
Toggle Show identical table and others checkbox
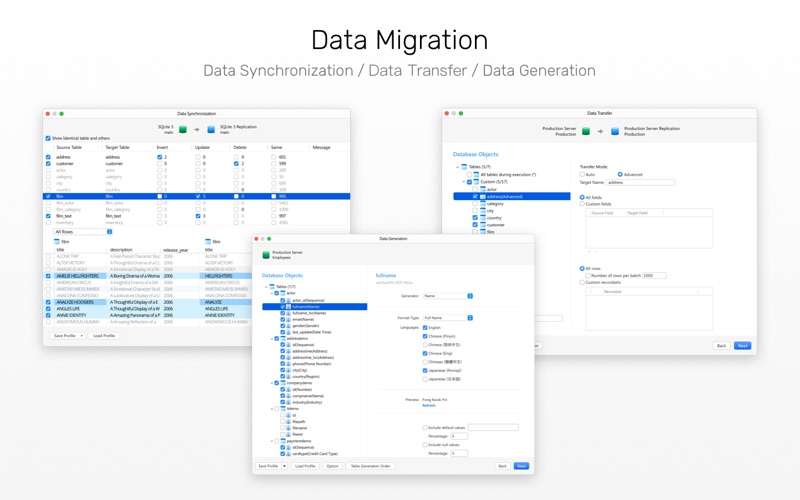click(48, 138)
